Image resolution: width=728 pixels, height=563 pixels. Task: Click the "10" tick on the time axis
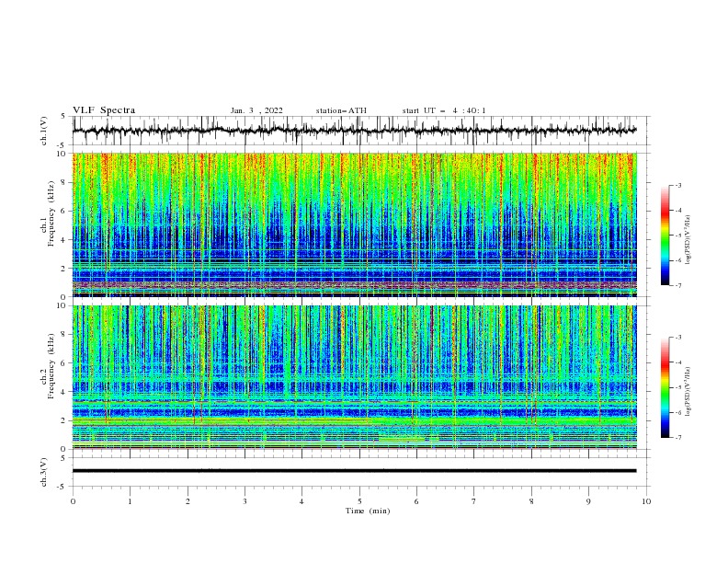[646, 501]
